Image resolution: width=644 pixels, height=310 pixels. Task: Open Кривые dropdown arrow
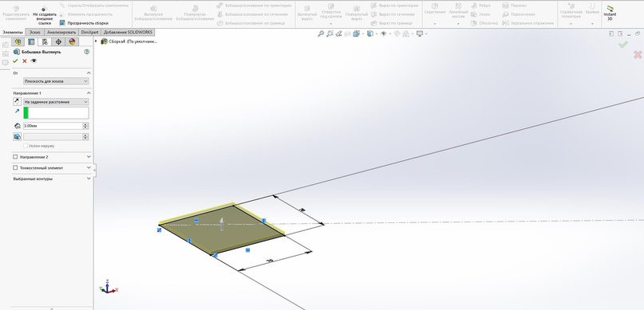[x=592, y=24]
